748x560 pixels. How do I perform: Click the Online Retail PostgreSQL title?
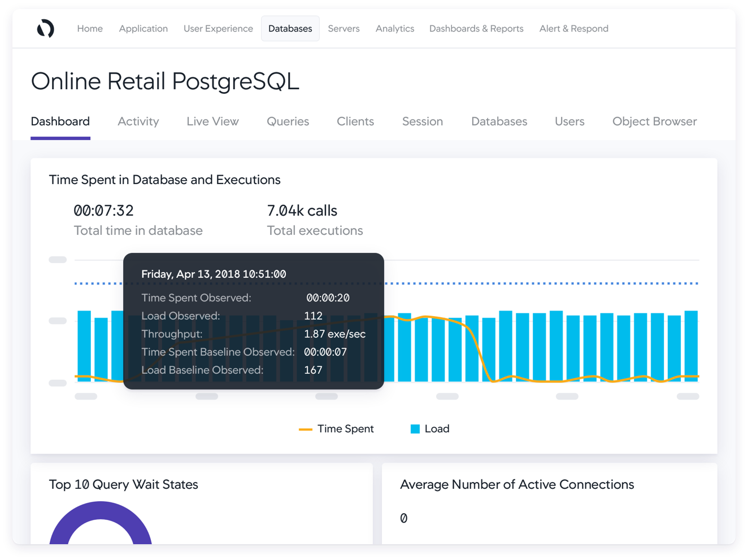coord(165,81)
